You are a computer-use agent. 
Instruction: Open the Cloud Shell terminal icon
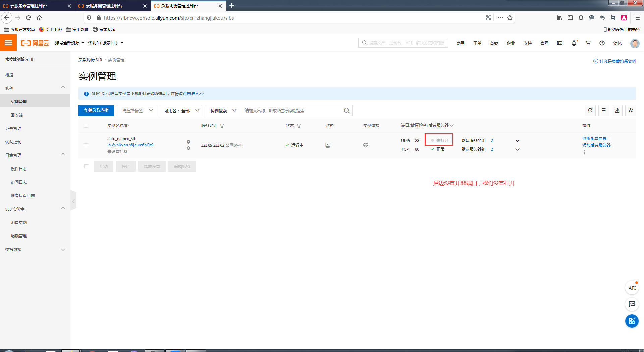pos(560,43)
